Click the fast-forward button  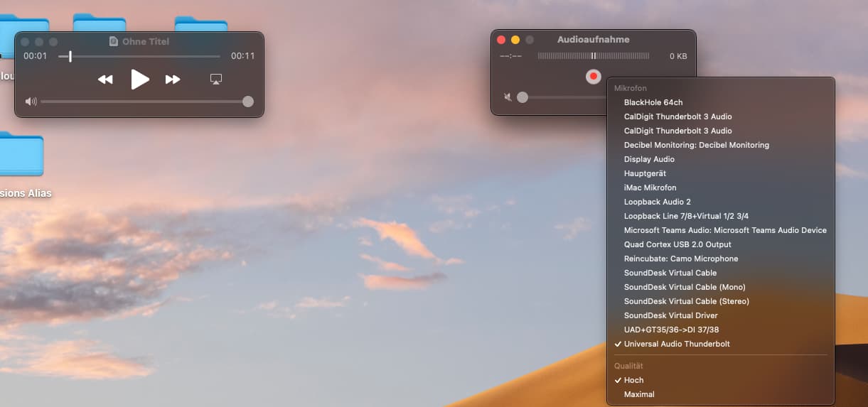click(x=173, y=80)
